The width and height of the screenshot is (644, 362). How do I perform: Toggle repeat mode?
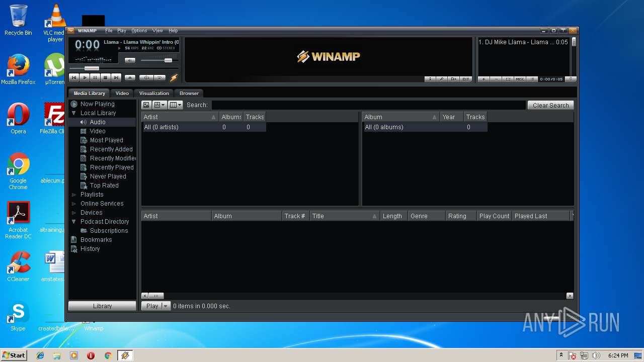(x=159, y=77)
